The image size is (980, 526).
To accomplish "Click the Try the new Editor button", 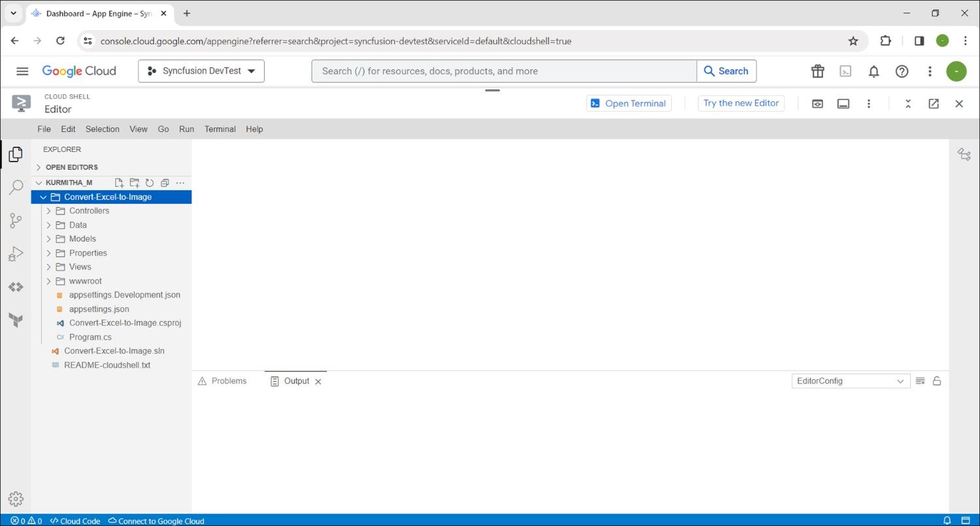I will [741, 103].
